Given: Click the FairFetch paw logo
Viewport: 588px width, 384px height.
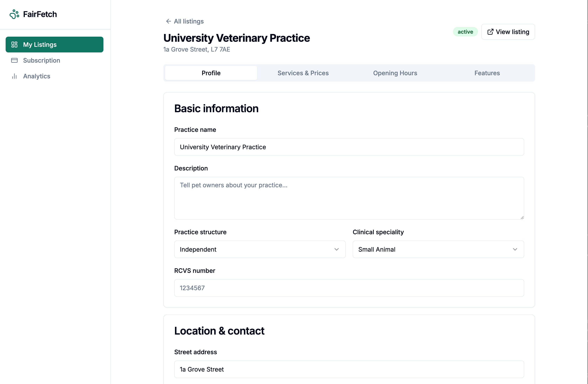Looking at the screenshot, I should [14, 14].
